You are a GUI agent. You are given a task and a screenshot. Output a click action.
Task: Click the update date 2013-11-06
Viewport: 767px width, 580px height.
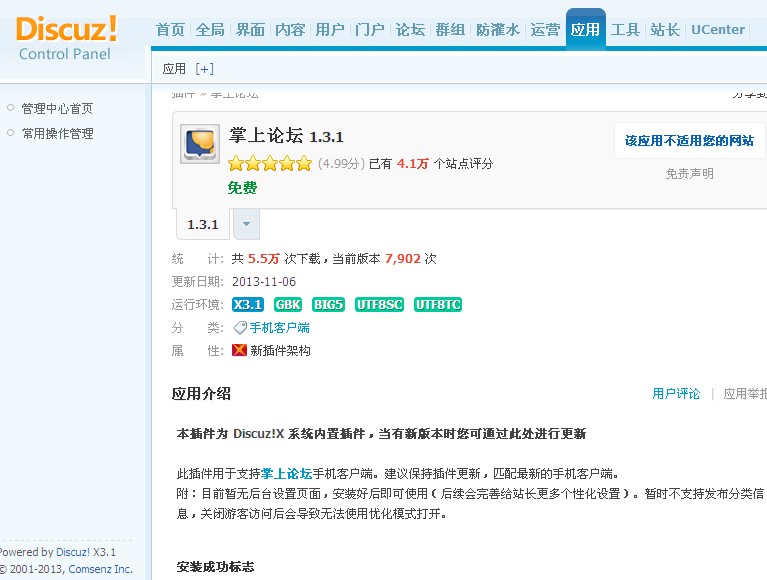[264, 282]
